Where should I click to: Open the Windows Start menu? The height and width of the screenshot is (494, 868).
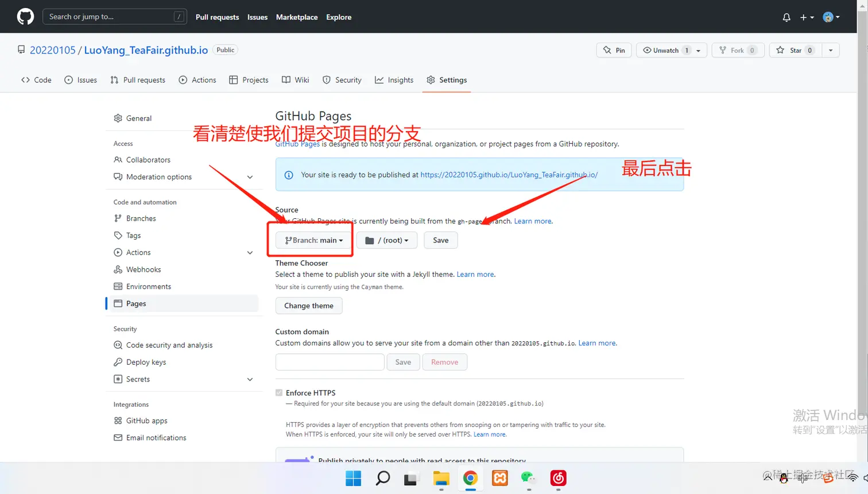[x=354, y=478]
